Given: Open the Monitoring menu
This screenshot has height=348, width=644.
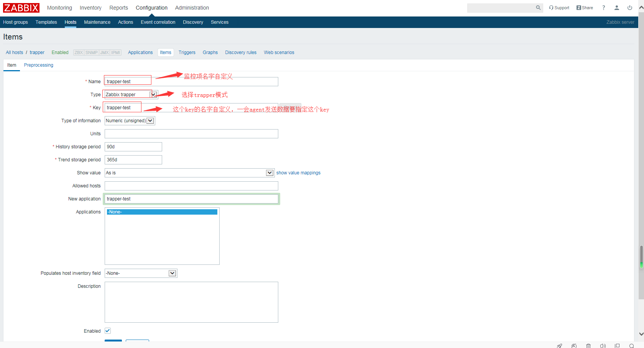Looking at the screenshot, I should tap(59, 8).
